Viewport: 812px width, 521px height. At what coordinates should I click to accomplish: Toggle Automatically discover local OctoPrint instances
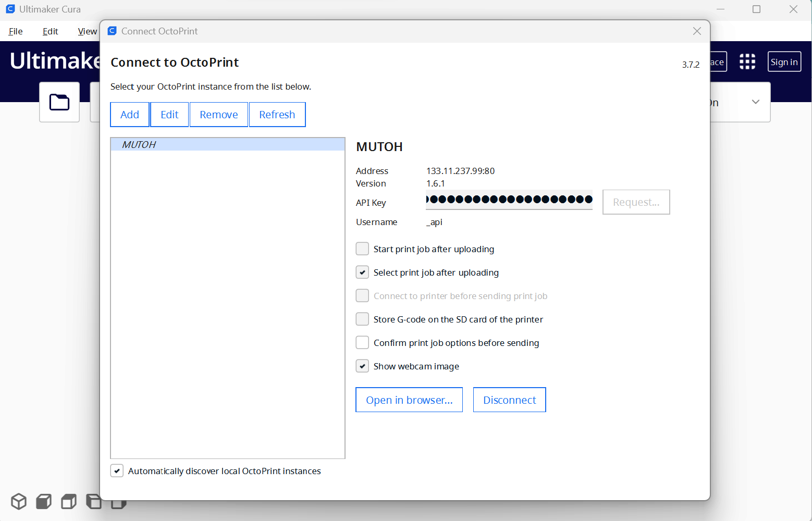coord(117,471)
